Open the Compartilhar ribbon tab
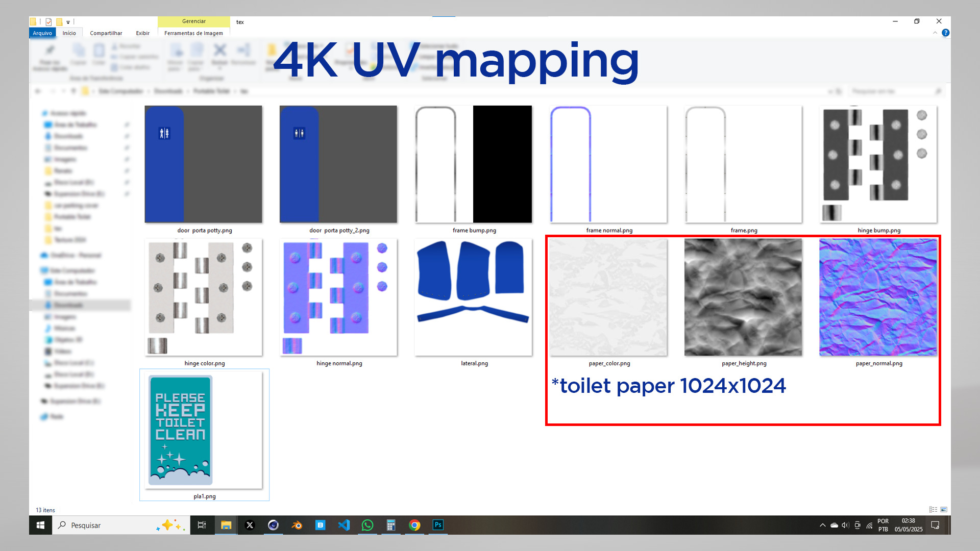 [x=106, y=33]
